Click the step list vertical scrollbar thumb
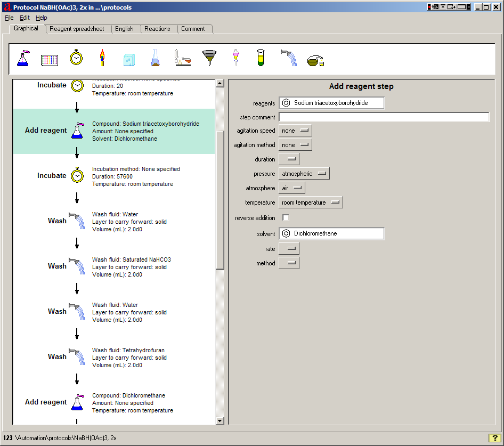Screen dimensions: 504x446 220,200
